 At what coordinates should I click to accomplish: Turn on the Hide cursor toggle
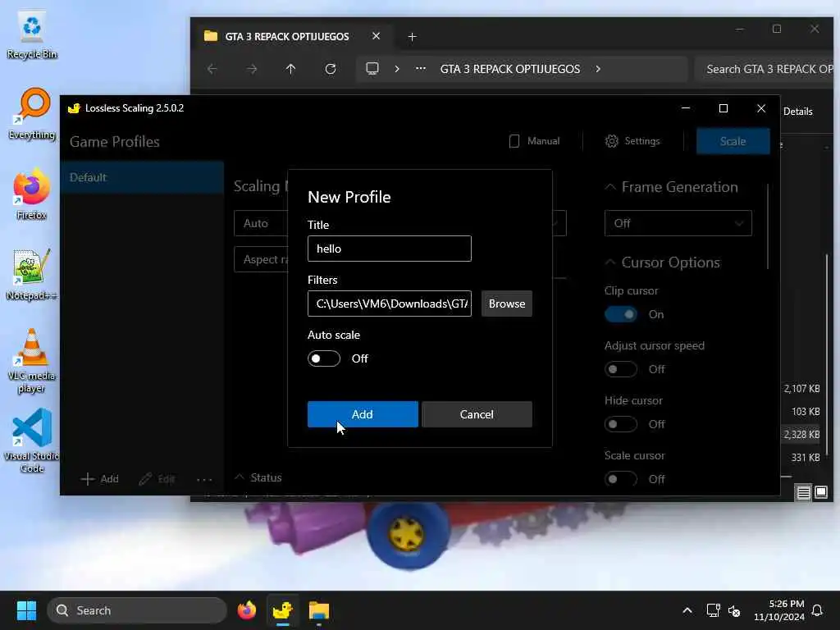[x=621, y=424]
